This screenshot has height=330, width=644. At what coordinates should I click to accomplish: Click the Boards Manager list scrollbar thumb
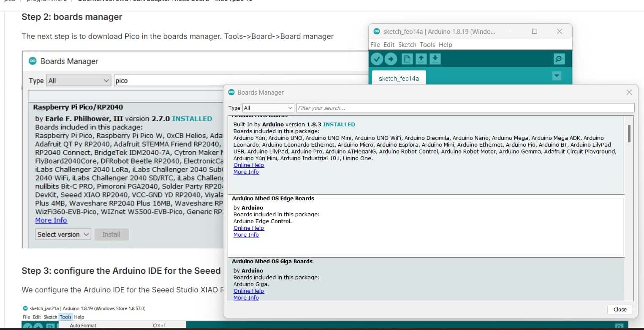pyautogui.click(x=629, y=134)
